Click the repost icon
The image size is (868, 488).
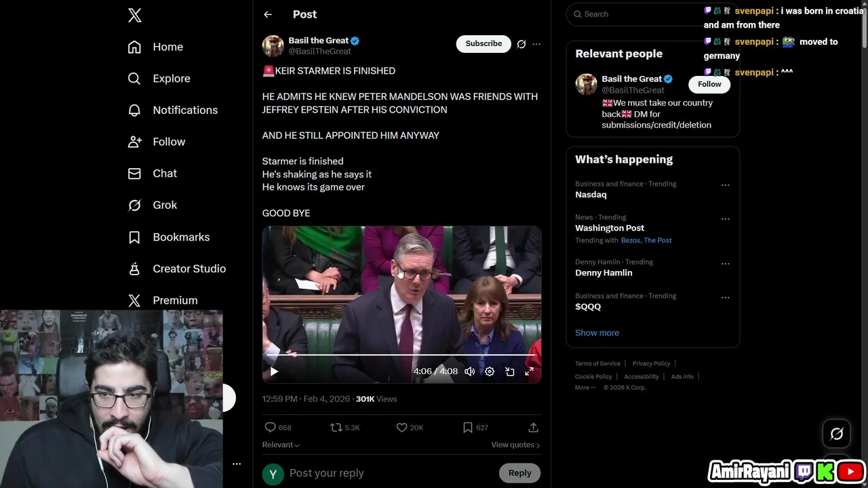click(x=336, y=428)
